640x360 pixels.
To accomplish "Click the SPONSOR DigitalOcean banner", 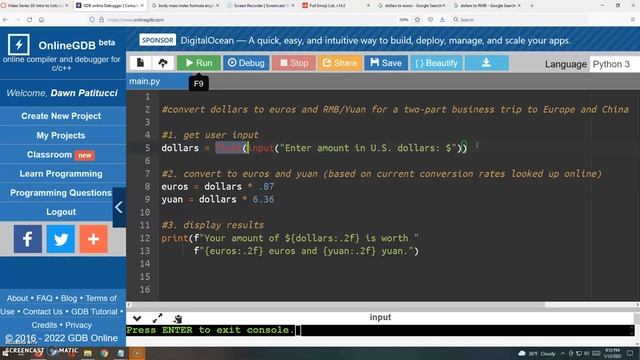I will (x=354, y=40).
